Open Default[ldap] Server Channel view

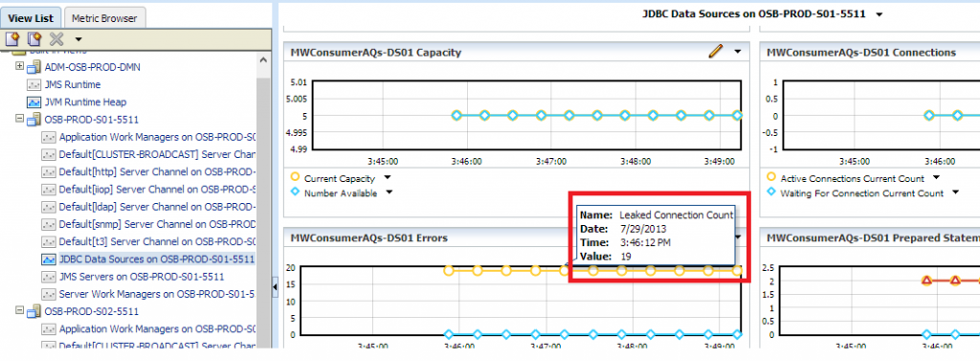tap(158, 207)
